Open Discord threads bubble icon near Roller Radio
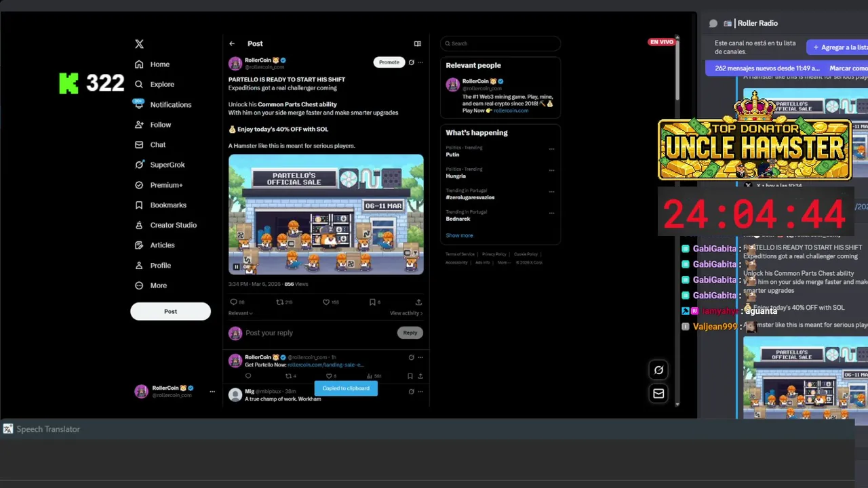This screenshot has width=868, height=488. coord(713,23)
